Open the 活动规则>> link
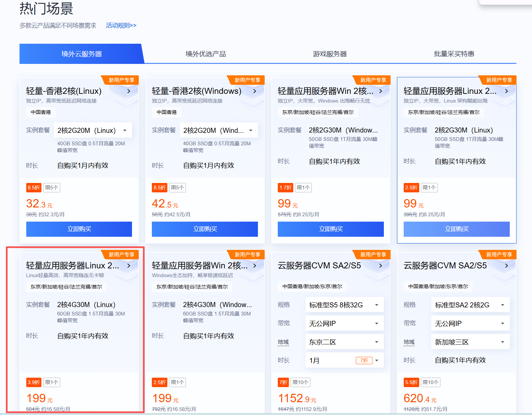 pos(121,26)
